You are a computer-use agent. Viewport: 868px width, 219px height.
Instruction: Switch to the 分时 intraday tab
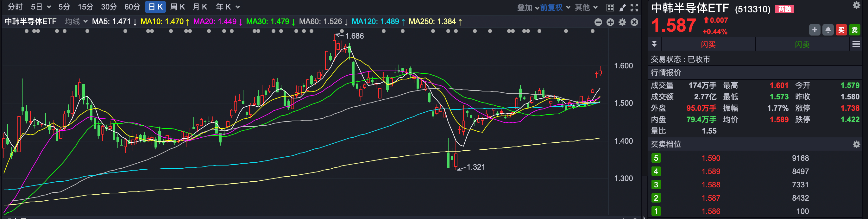pyautogui.click(x=15, y=7)
